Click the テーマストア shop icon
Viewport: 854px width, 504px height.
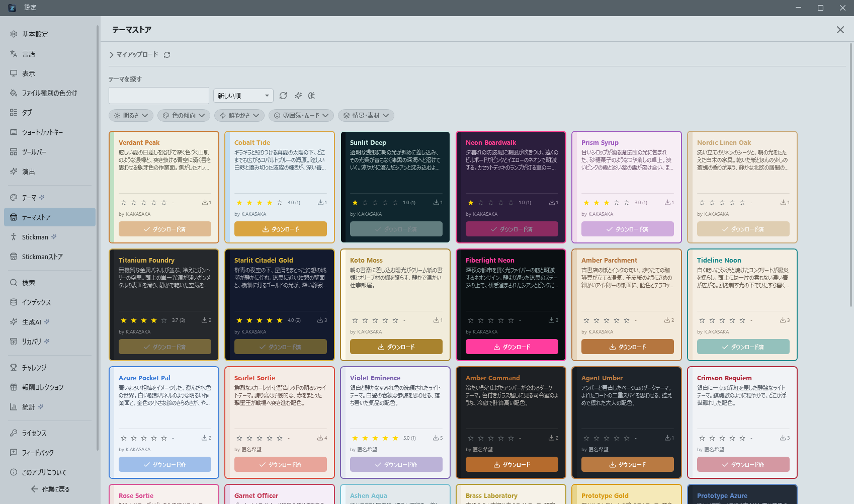14,217
